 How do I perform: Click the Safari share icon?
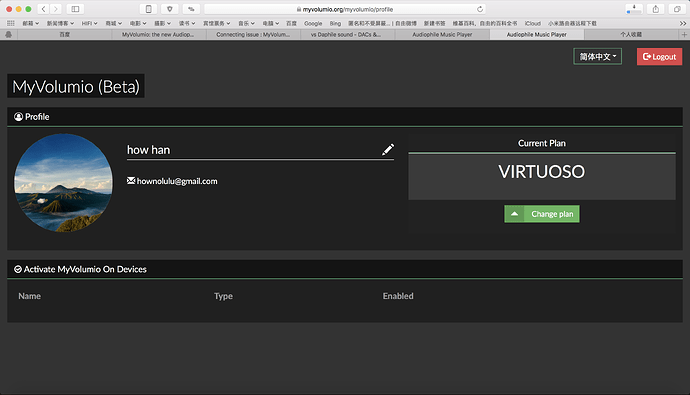(655, 9)
